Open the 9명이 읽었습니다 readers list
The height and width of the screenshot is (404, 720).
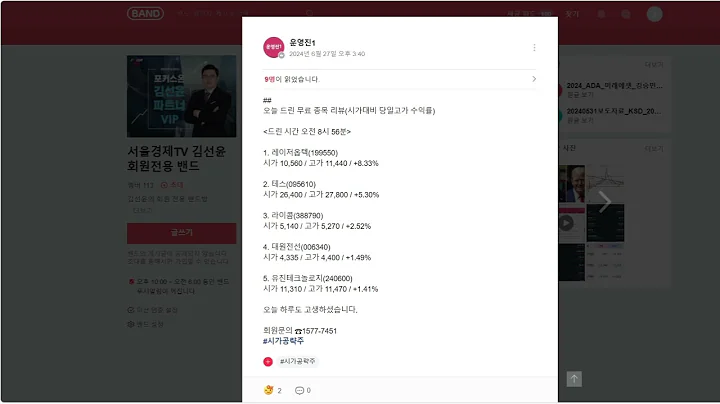(x=399, y=79)
